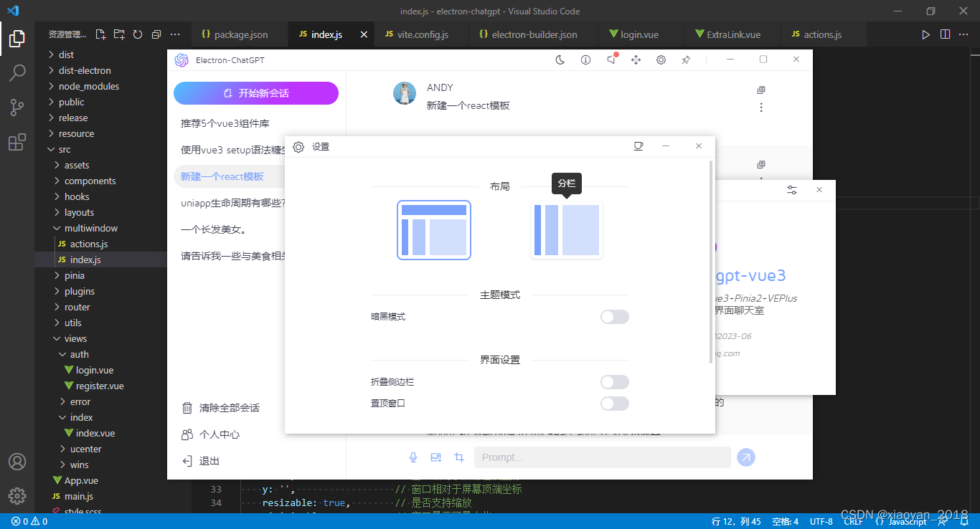This screenshot has height=529, width=980.
Task: Click the New File icon in the explorer header
Action: (x=100, y=34)
